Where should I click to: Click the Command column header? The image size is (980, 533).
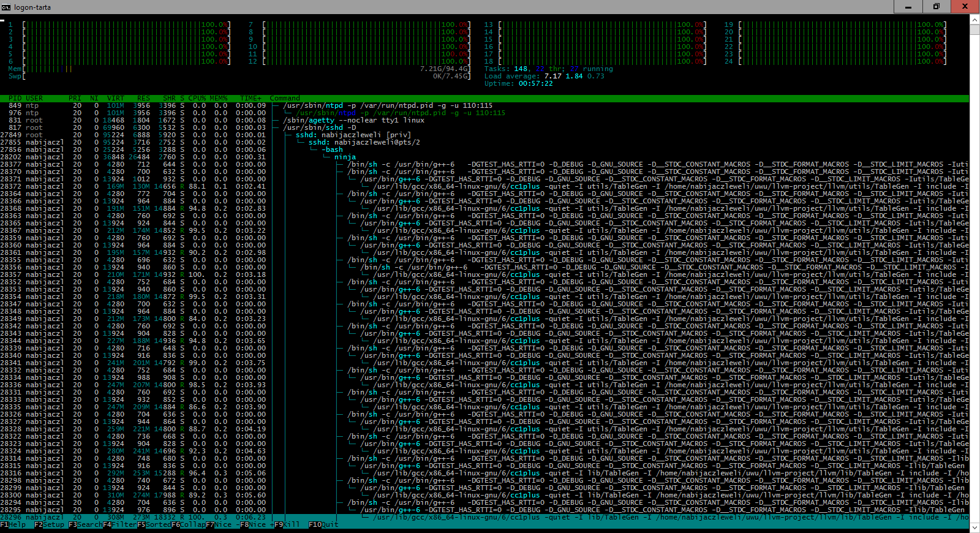(x=285, y=98)
